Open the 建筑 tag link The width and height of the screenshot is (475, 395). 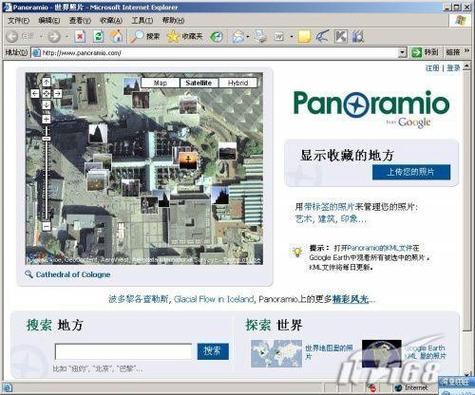tap(327, 219)
